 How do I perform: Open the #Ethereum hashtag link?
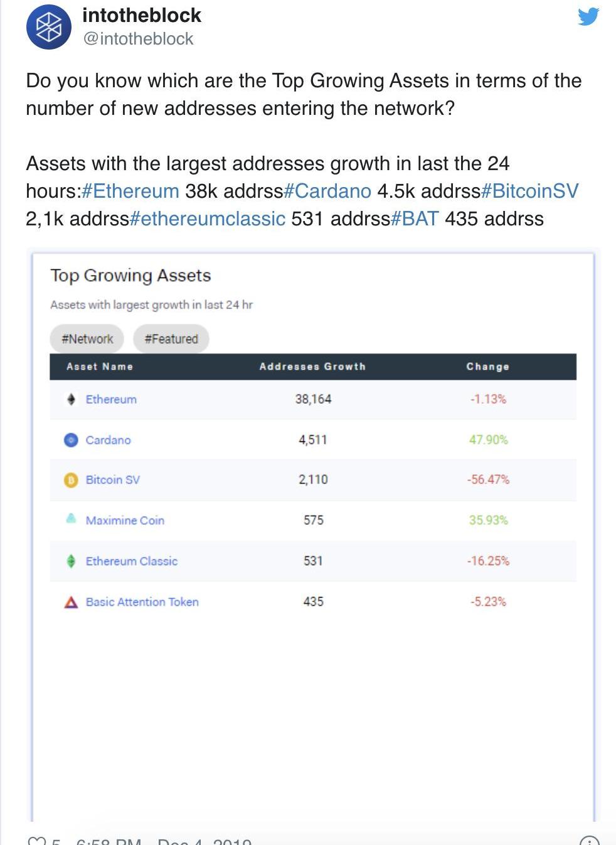(130, 191)
